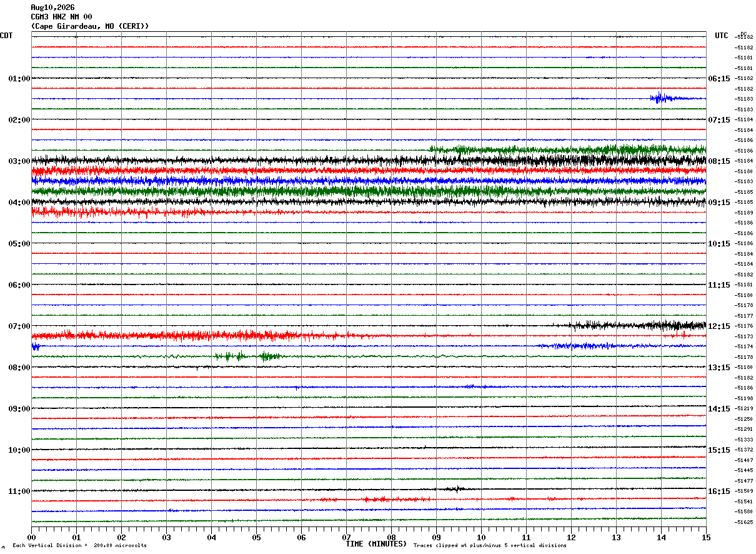Click the '03:00' CDT row label
The width and height of the screenshot is (756, 554).
pos(19,161)
